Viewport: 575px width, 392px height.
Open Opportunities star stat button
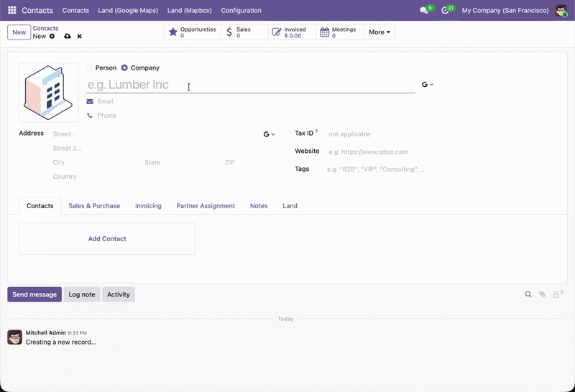point(192,32)
